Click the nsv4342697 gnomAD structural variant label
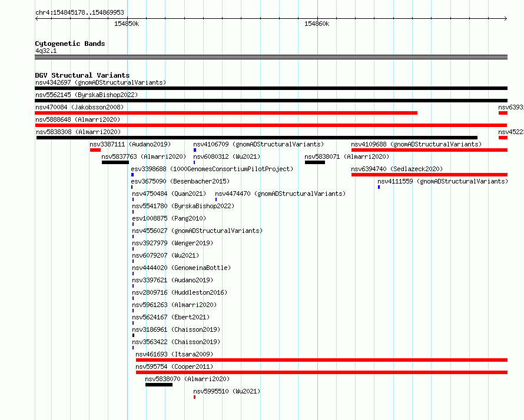524x420 pixels. click(101, 82)
